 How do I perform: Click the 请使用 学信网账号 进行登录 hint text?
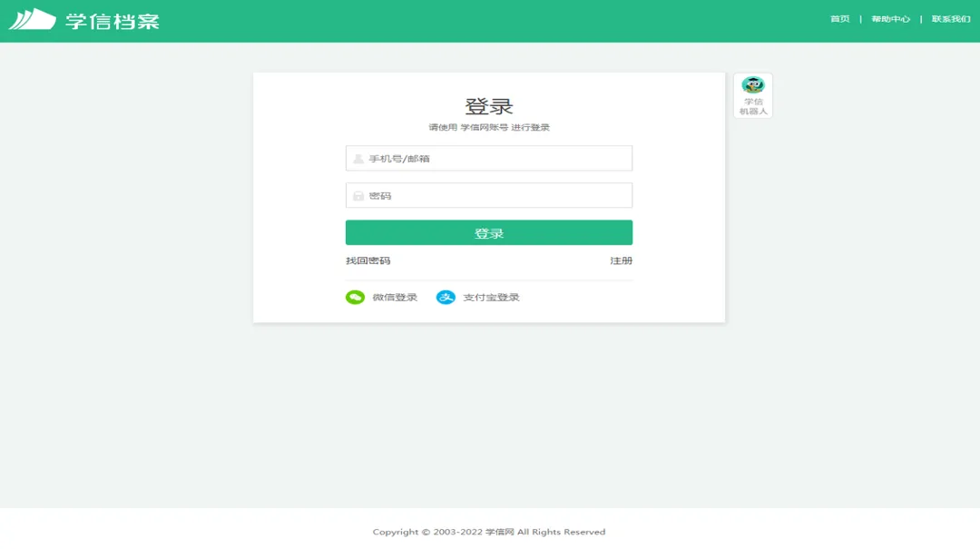[489, 127]
